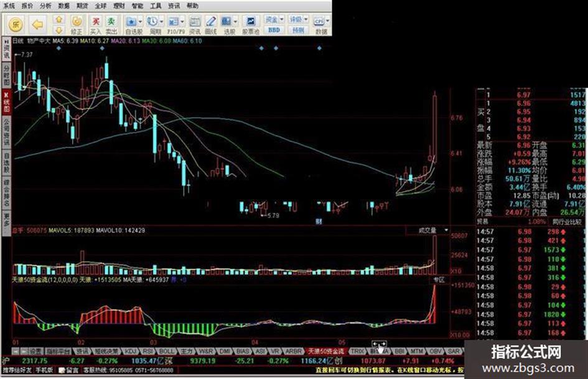Click the 预测 forecast toolbar button
The image size is (588, 379).
tap(298, 30)
